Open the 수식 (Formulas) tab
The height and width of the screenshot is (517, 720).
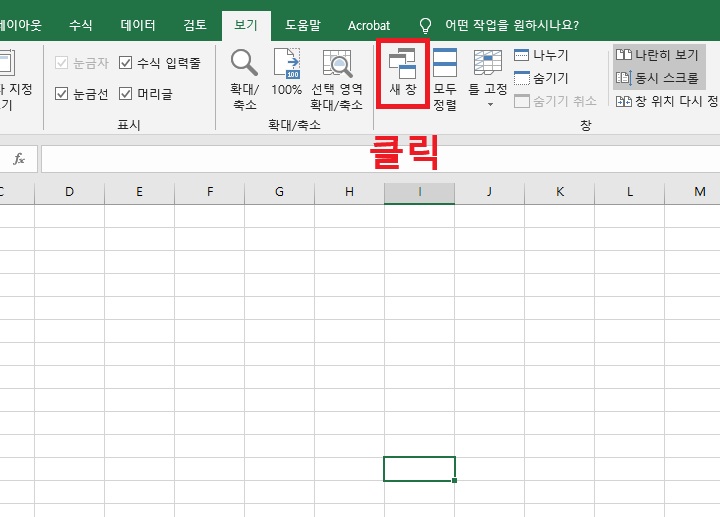(x=81, y=25)
